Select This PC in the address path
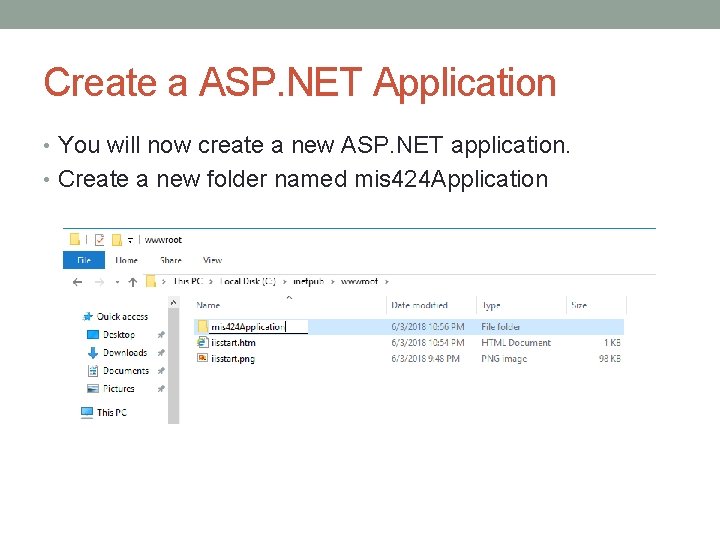The image size is (720, 540). pos(188,281)
